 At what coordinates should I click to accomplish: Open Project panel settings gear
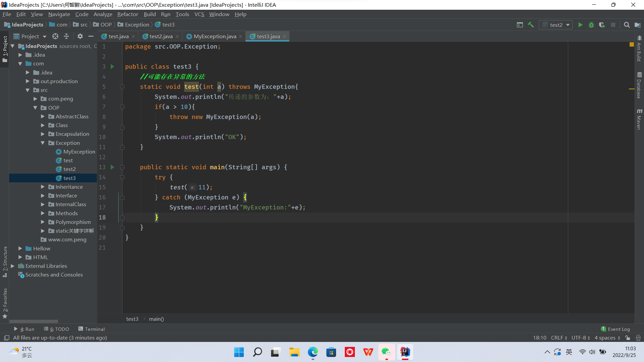80,36
